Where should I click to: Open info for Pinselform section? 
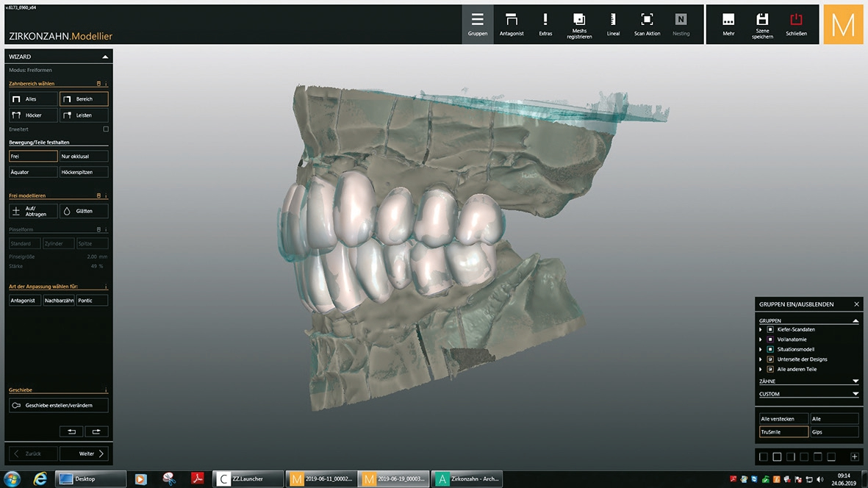pyautogui.click(x=106, y=229)
